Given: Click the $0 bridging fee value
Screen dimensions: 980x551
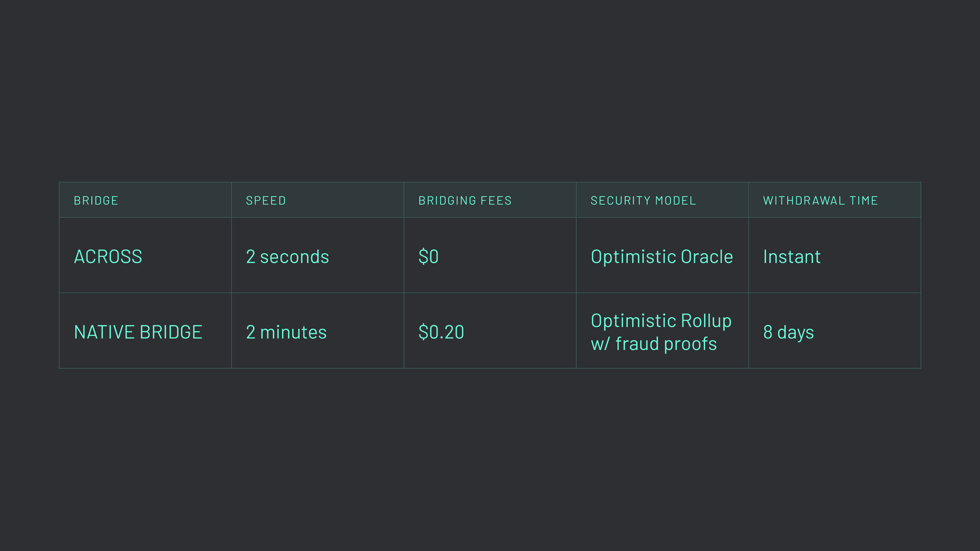Looking at the screenshot, I should [x=428, y=257].
